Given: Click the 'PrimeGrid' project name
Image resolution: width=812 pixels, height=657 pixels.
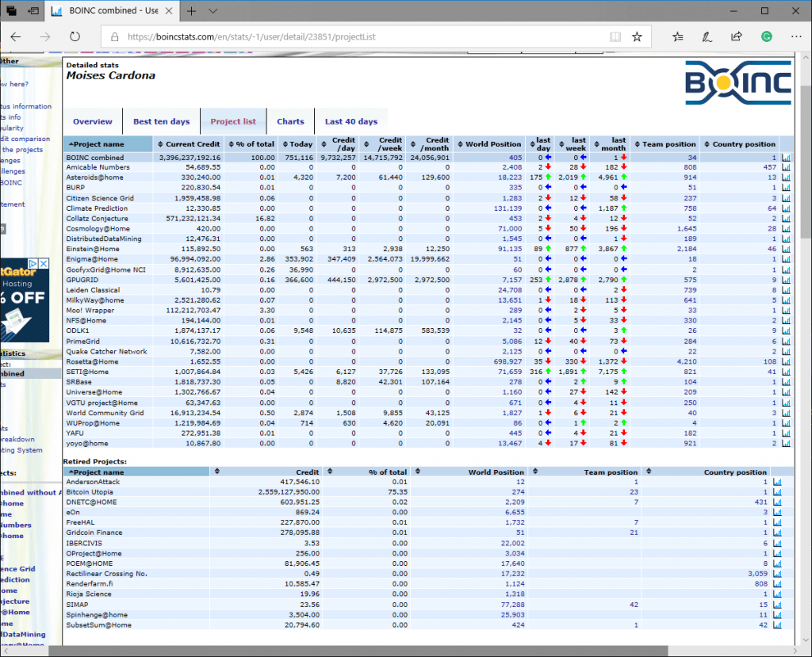Looking at the screenshot, I should tap(82, 342).
